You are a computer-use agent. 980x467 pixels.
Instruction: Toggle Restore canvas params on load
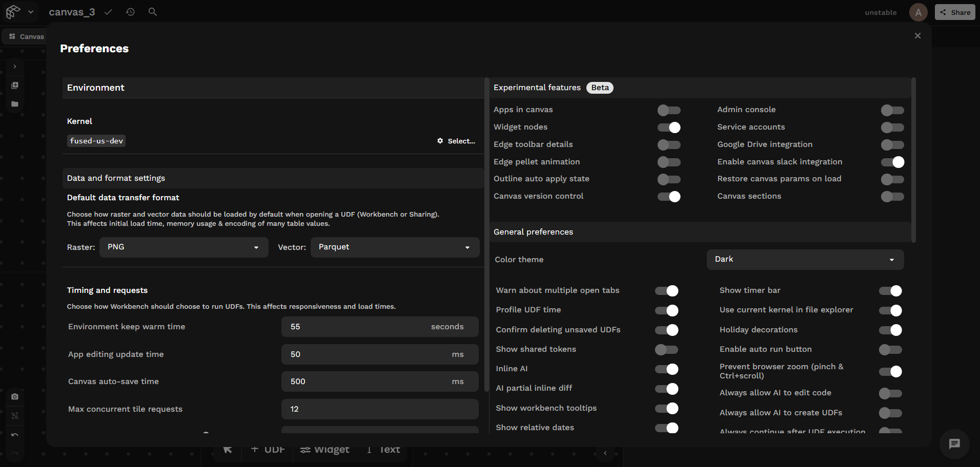click(892, 179)
